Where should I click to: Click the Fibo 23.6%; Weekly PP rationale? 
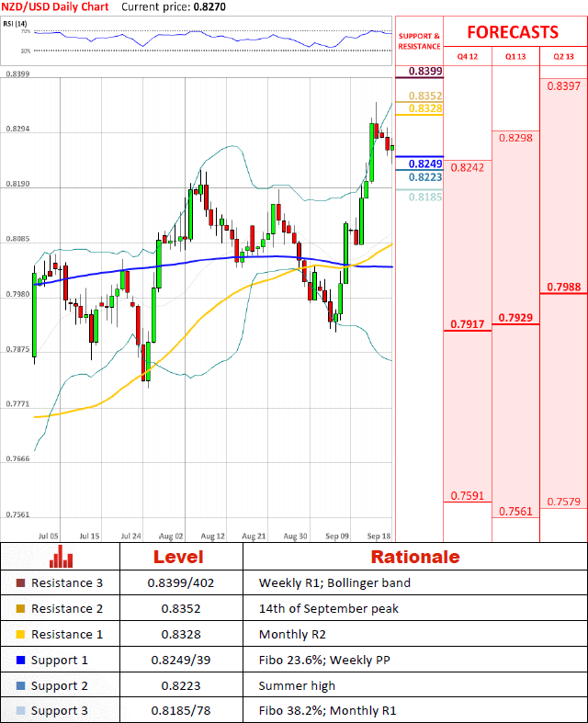(324, 661)
